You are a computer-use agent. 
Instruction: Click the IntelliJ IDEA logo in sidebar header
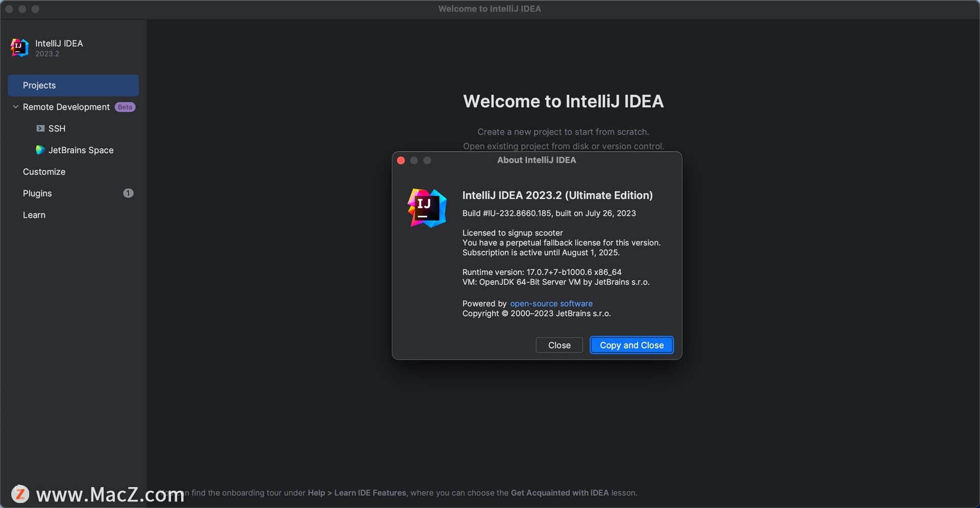coord(19,48)
